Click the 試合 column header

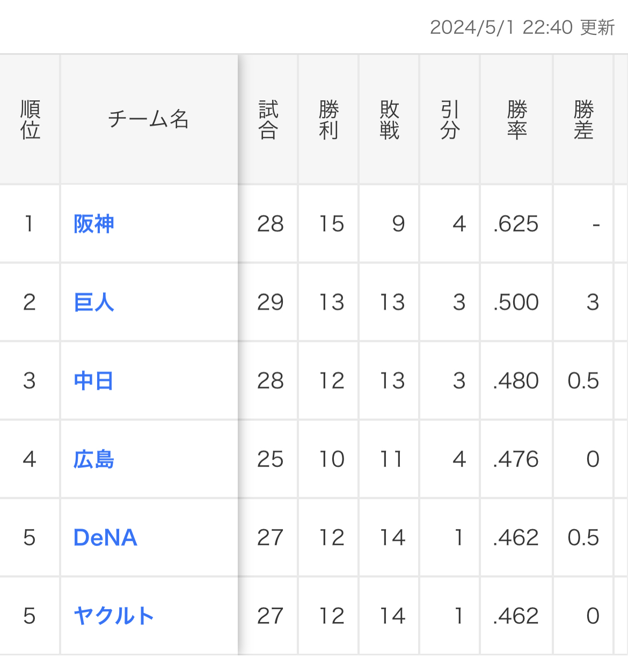(x=268, y=119)
